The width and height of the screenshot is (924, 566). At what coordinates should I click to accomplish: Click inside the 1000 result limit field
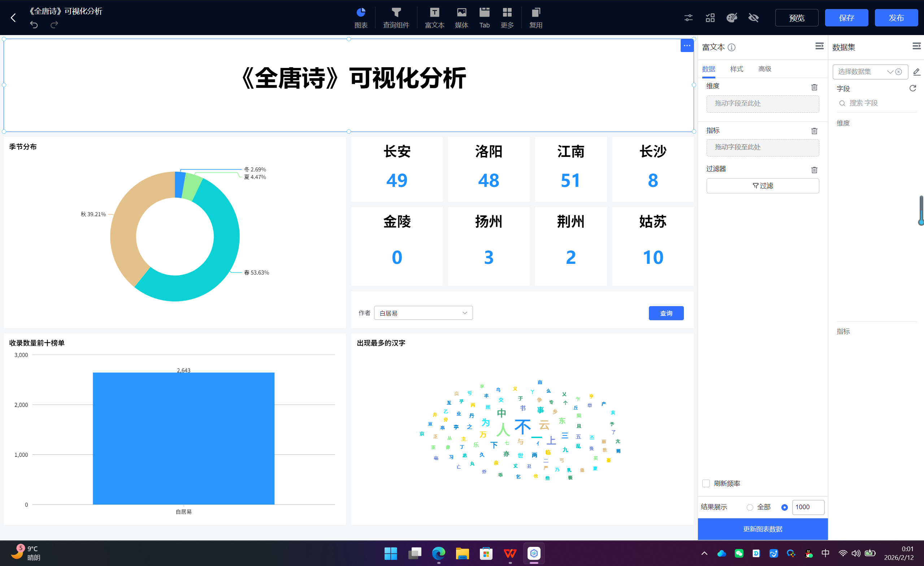tap(808, 507)
